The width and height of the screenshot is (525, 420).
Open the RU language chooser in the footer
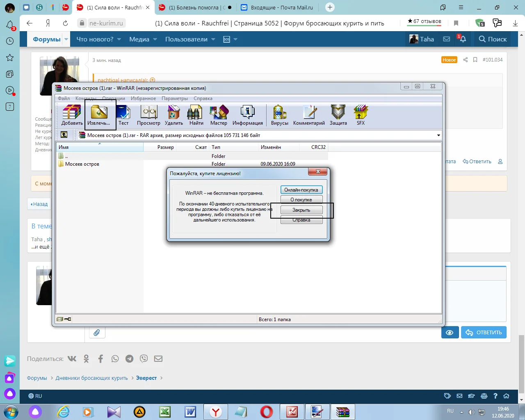(35, 396)
